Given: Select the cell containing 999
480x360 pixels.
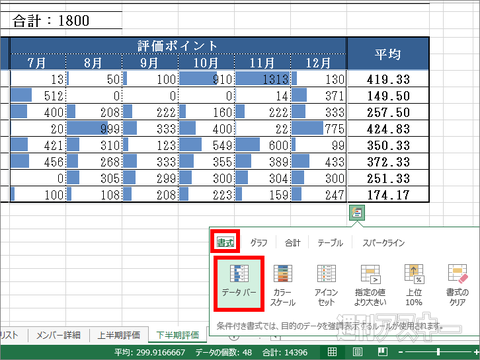Looking at the screenshot, I should (94, 128).
